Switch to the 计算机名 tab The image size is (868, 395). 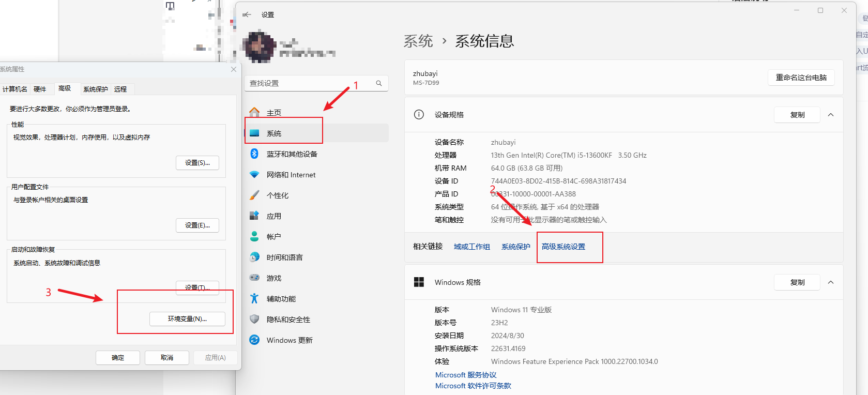(x=15, y=89)
